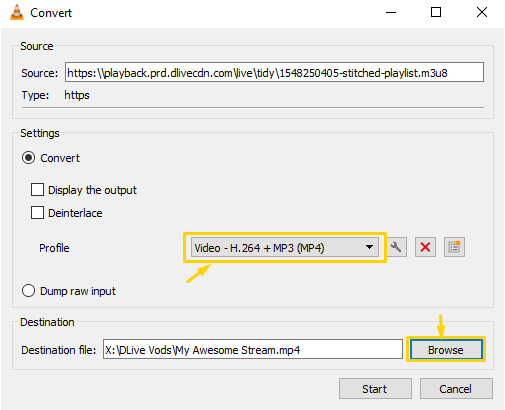Delete selected profile with red X icon
The image size is (505, 410).
425,247
